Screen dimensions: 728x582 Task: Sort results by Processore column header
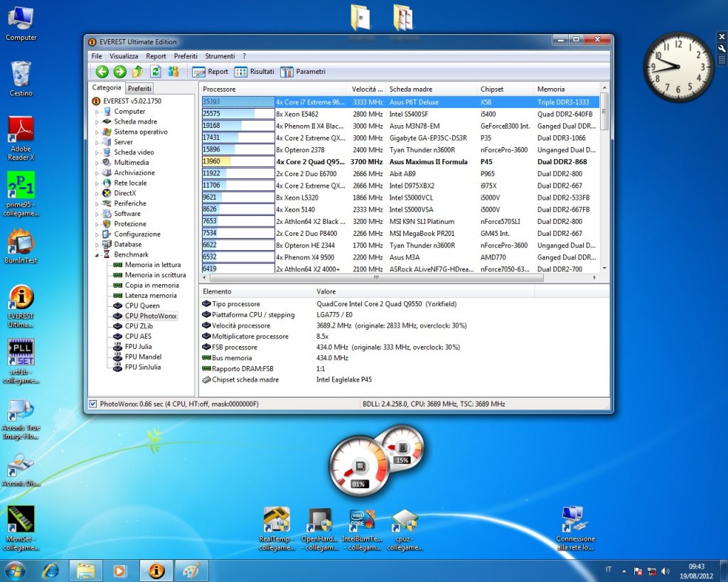click(273, 89)
